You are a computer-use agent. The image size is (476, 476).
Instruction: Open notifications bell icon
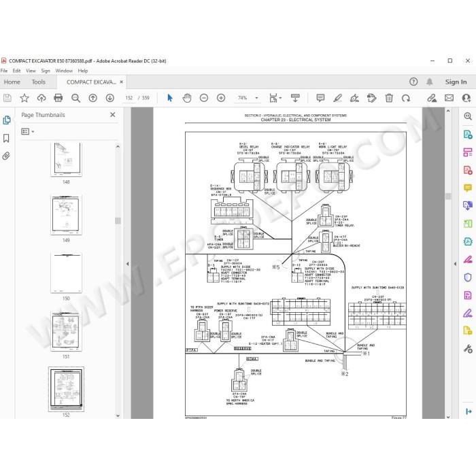pos(429,82)
